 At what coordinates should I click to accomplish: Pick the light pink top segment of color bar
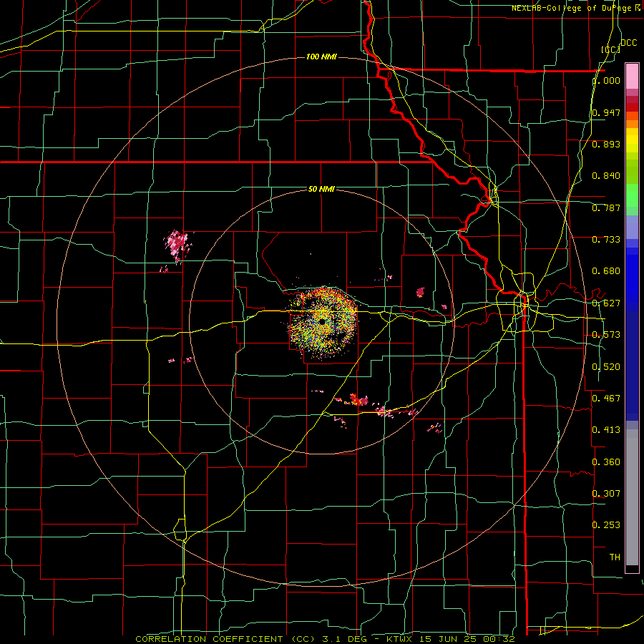click(632, 77)
